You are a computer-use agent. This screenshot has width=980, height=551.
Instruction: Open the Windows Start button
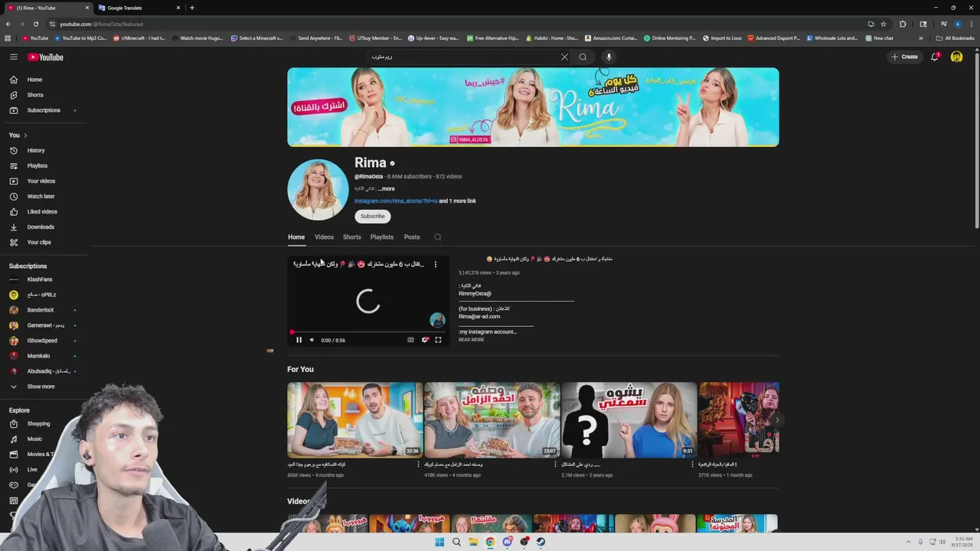click(x=439, y=542)
